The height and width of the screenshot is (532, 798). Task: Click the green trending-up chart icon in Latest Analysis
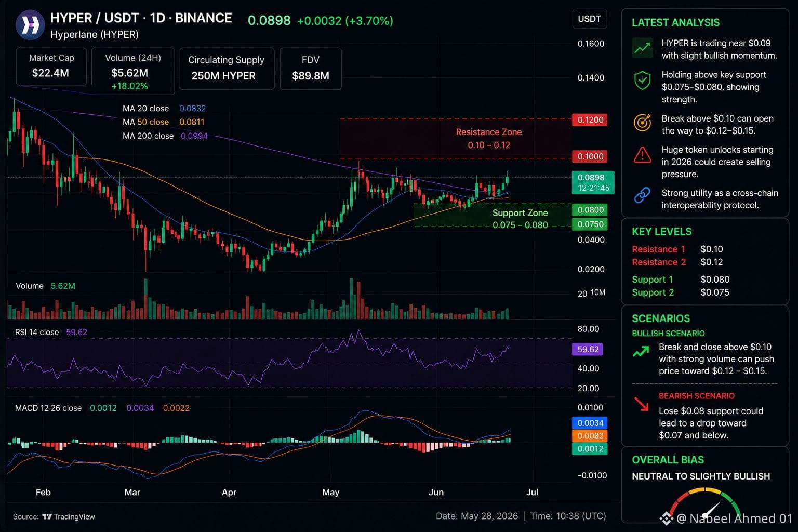click(x=643, y=48)
